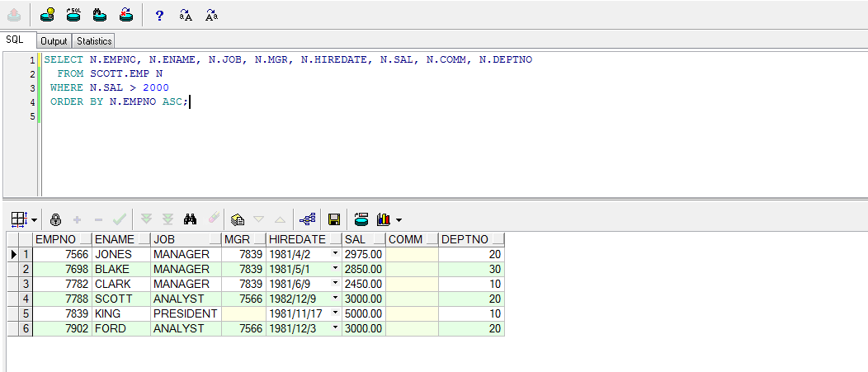Click the bar chart icon
The width and height of the screenshot is (868, 372).
[383, 219]
